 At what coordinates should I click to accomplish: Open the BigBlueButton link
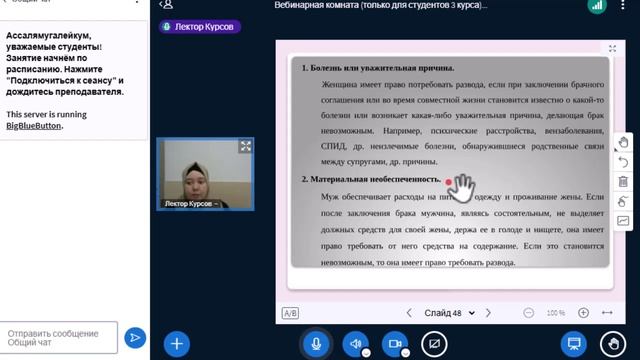[x=33, y=126]
